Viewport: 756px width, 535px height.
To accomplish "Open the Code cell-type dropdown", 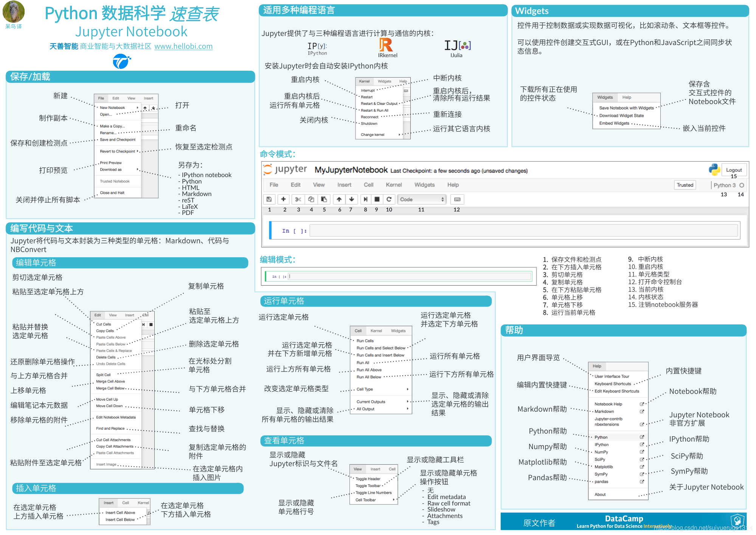I will (421, 199).
